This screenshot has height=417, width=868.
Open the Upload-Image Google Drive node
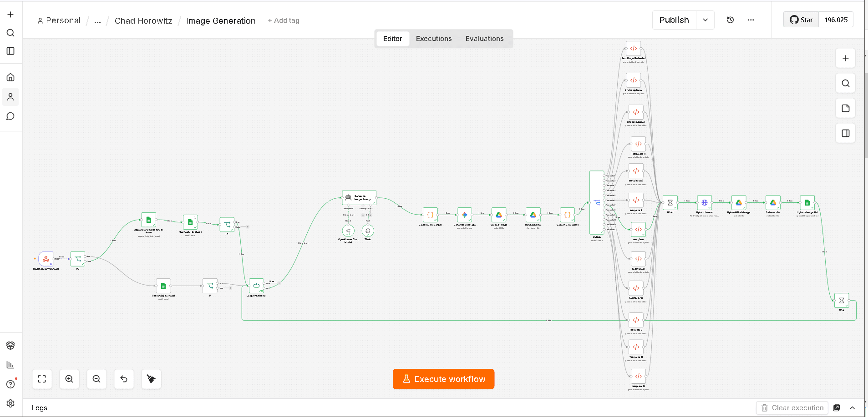[499, 215]
